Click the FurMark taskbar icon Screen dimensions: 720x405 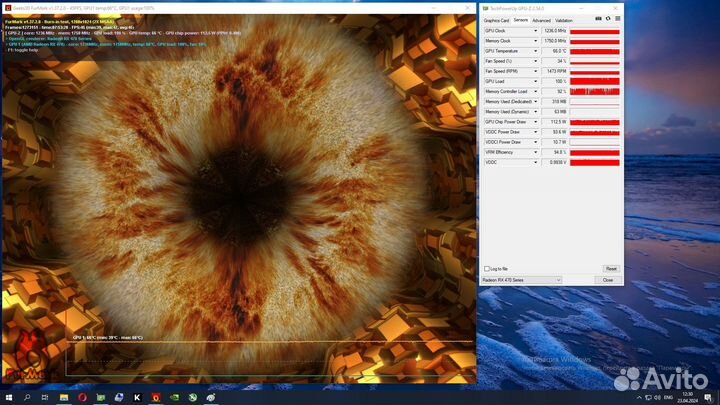pos(156,397)
